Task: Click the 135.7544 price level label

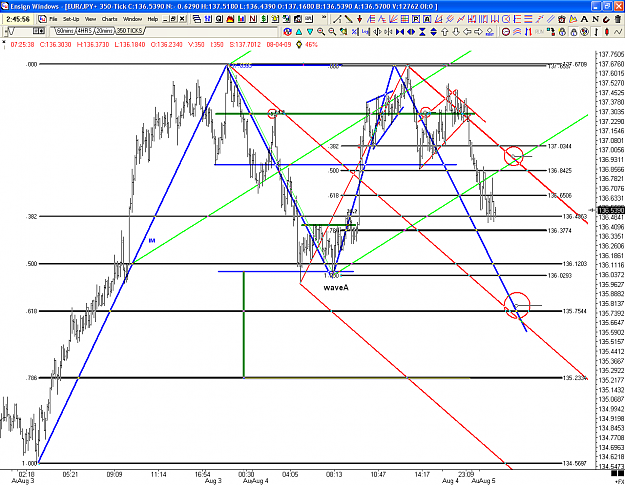Action: [574, 311]
